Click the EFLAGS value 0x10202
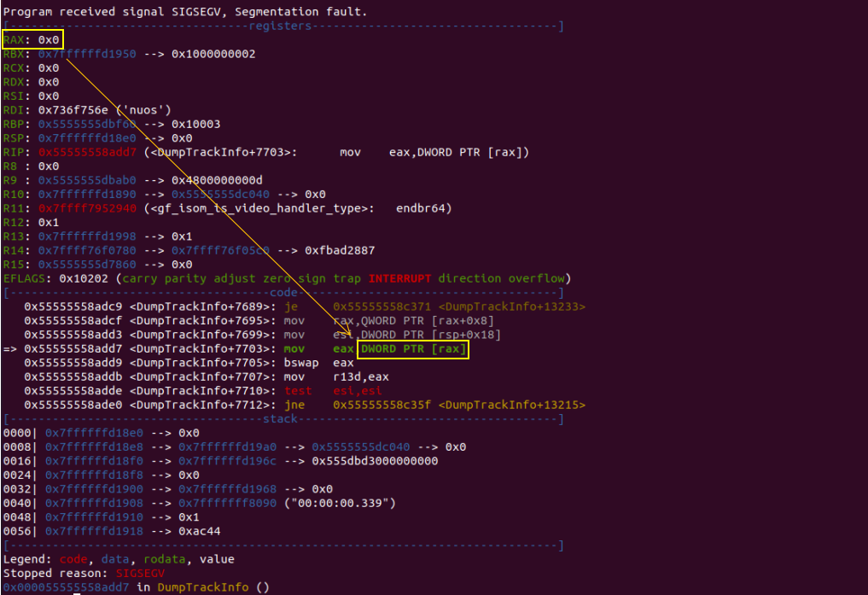868x595 pixels. (84, 278)
